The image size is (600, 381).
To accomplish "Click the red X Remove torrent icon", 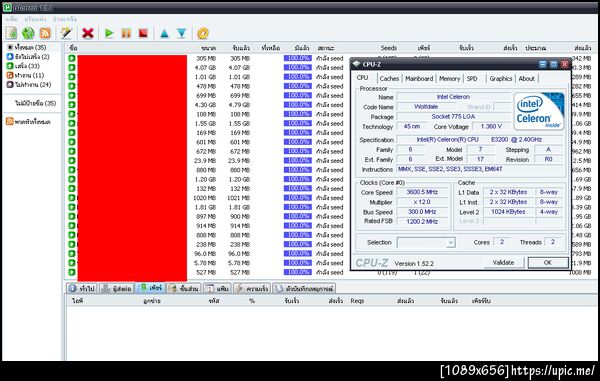I will (x=88, y=33).
